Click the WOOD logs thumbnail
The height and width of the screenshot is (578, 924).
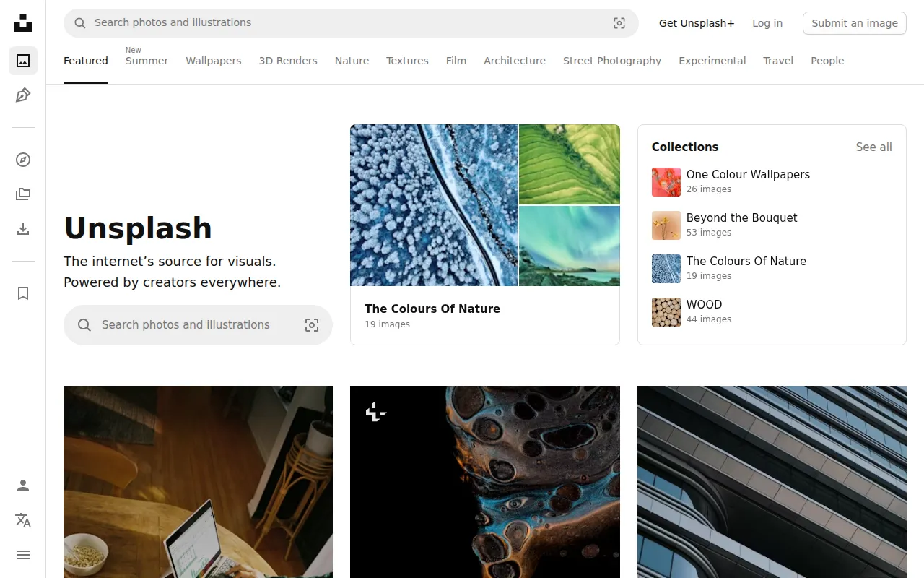click(x=666, y=312)
